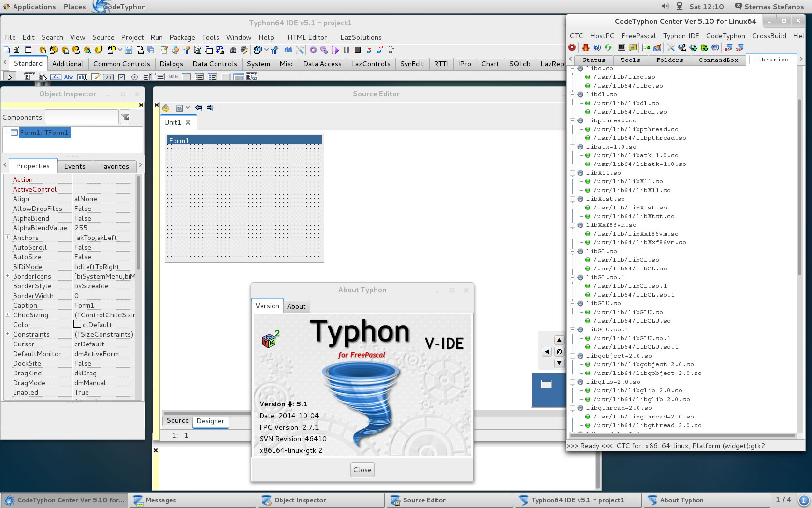Click the component filter funnel icon
Viewport: 812px width, 508px height.
125,117
